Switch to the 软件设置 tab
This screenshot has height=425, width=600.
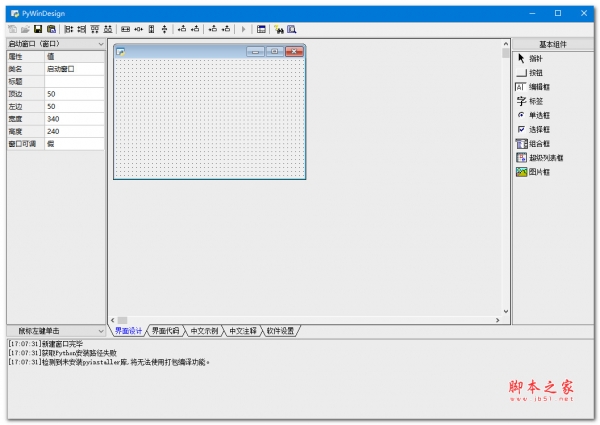click(x=280, y=331)
